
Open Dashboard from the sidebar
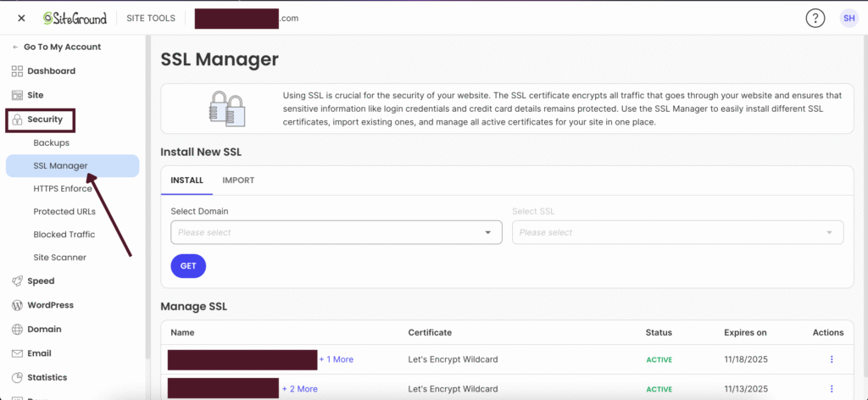click(x=51, y=71)
